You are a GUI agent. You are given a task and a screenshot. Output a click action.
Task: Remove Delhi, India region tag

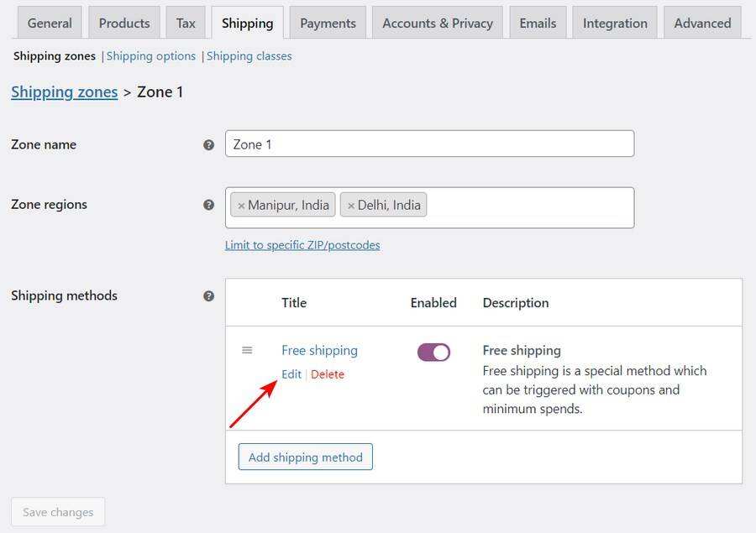(351, 206)
